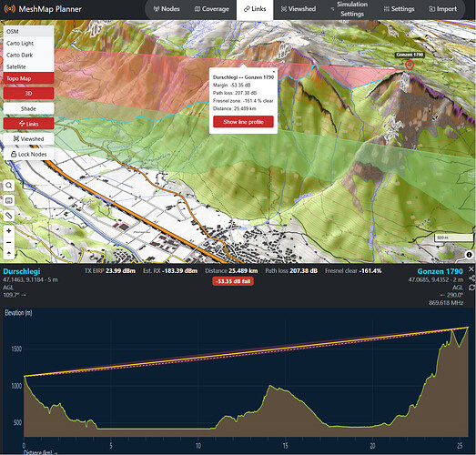Zoom in with the plus button
The image size is (476, 455).
pos(9,231)
